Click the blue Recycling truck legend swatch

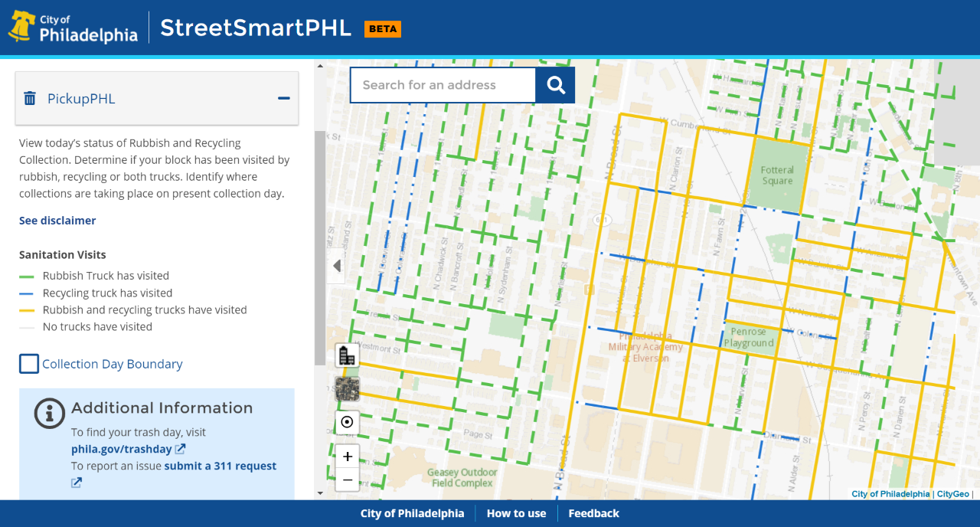27,293
